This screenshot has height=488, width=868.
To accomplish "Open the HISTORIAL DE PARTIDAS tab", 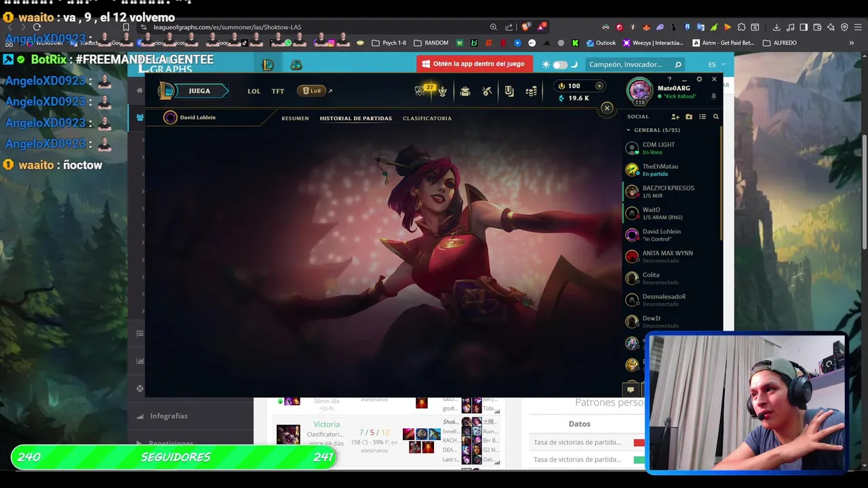I will (356, 118).
